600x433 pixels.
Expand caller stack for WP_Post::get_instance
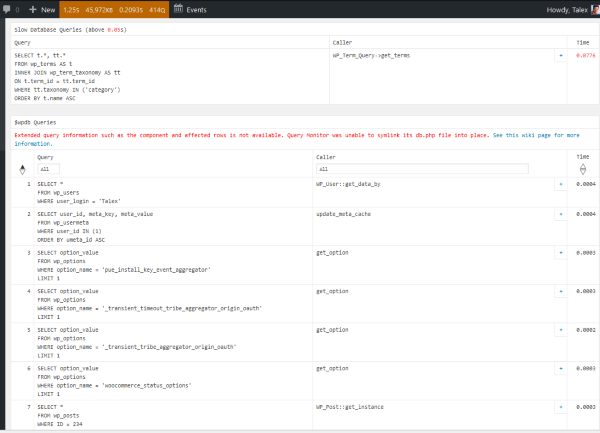coord(560,407)
